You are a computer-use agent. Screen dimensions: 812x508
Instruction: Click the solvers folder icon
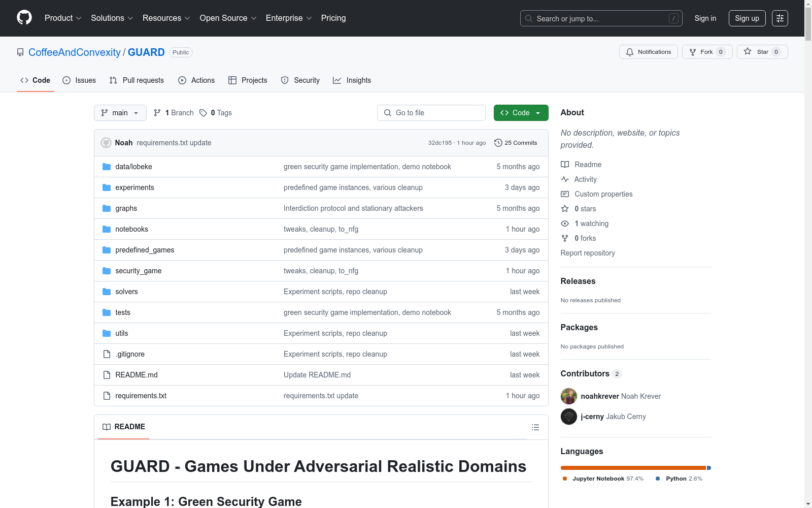coord(107,292)
